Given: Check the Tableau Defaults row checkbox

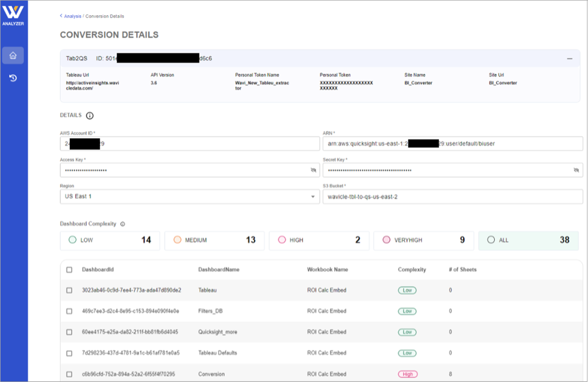Looking at the screenshot, I should [x=69, y=353].
